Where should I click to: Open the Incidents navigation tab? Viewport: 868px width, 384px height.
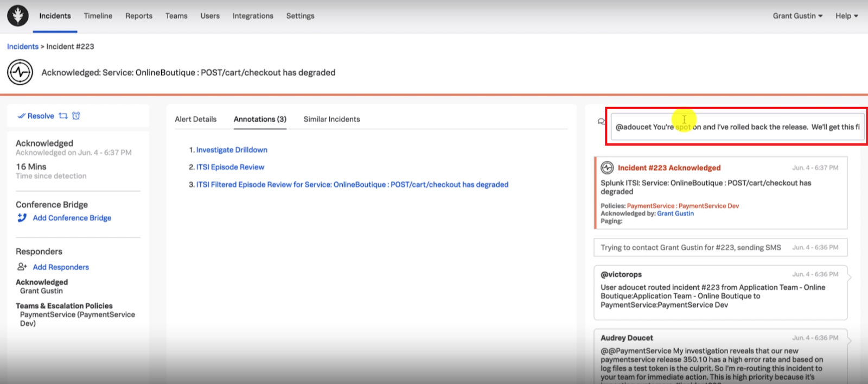[x=55, y=16]
